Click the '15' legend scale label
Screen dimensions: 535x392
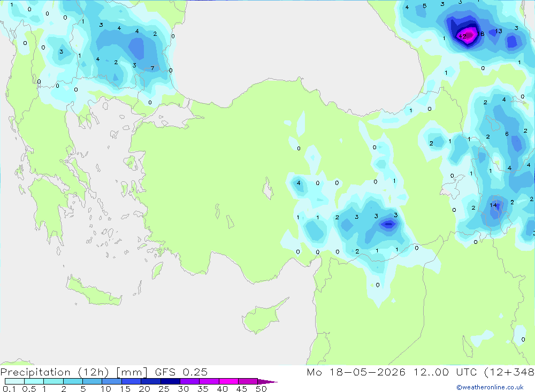(125, 389)
